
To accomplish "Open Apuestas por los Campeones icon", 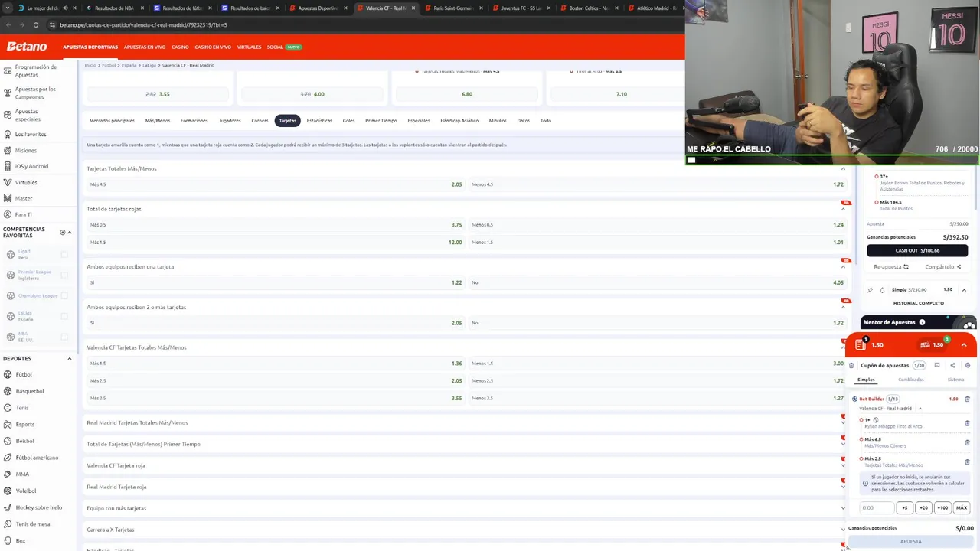I will pos(7,93).
